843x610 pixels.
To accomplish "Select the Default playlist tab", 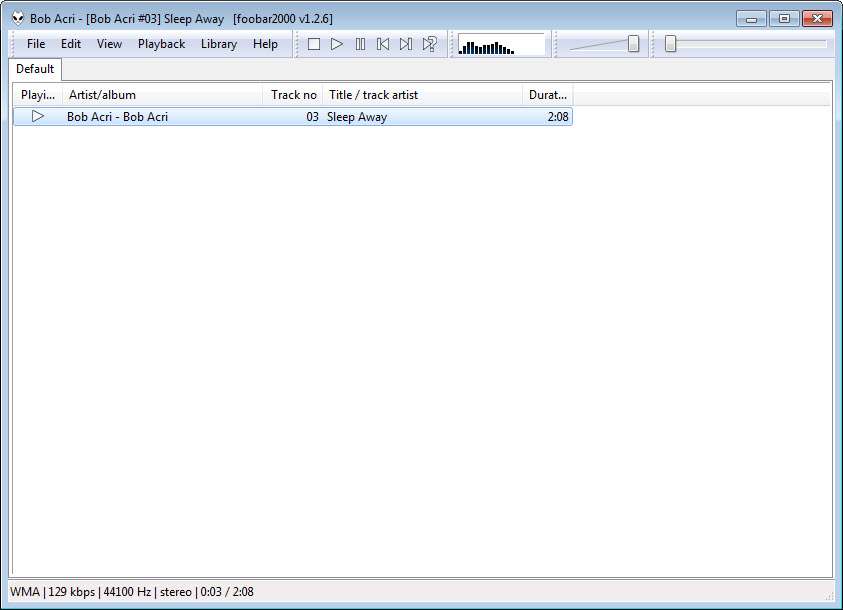I will 35,69.
